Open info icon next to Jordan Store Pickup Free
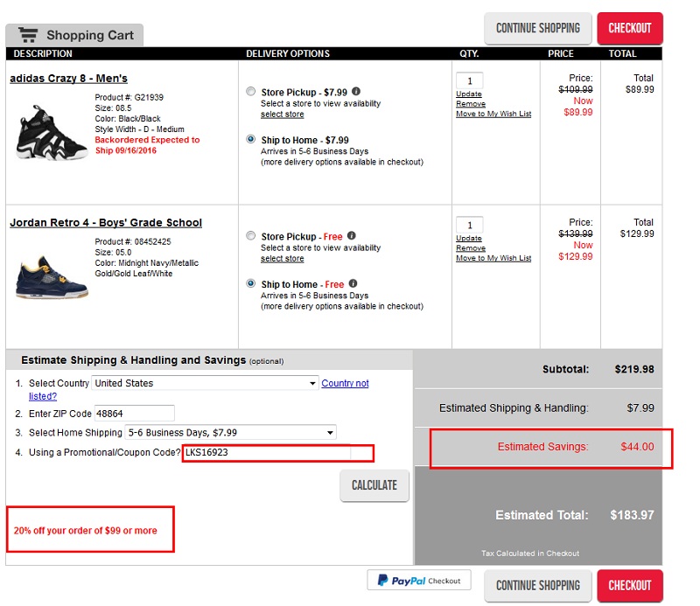The width and height of the screenshot is (700, 606). [x=352, y=235]
